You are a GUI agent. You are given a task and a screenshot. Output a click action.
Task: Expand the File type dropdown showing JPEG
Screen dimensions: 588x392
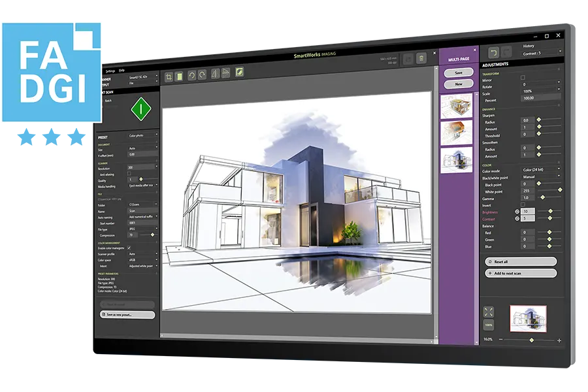(143, 229)
